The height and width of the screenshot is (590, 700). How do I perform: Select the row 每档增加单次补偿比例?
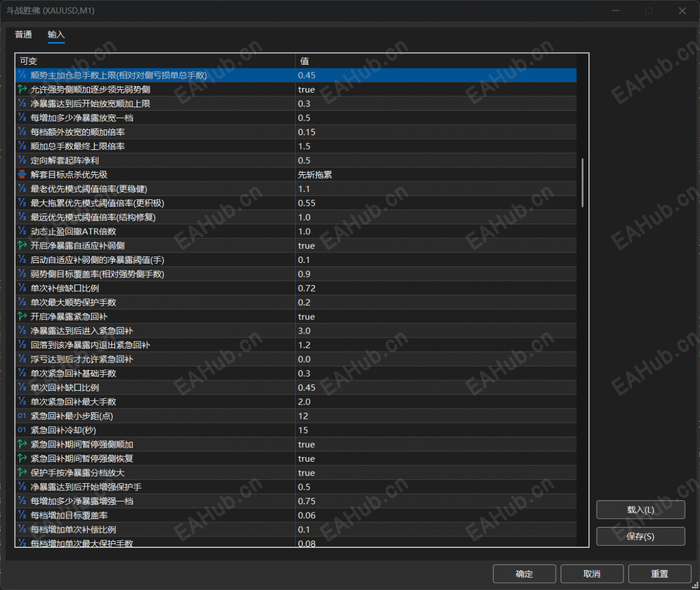coord(296,529)
